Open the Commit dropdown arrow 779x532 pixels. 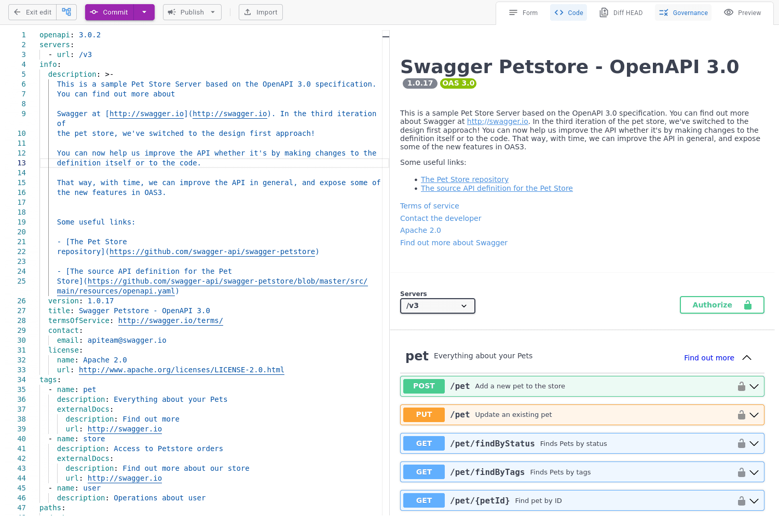click(x=144, y=12)
